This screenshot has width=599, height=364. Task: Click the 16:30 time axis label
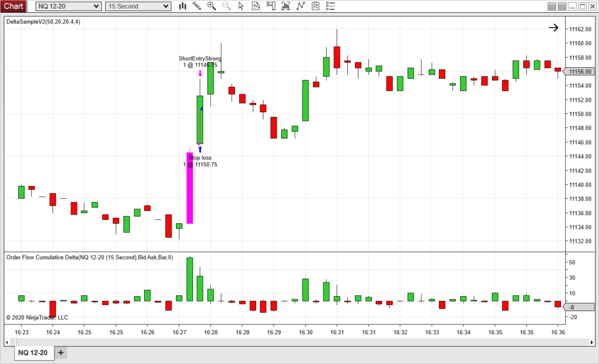[306, 332]
